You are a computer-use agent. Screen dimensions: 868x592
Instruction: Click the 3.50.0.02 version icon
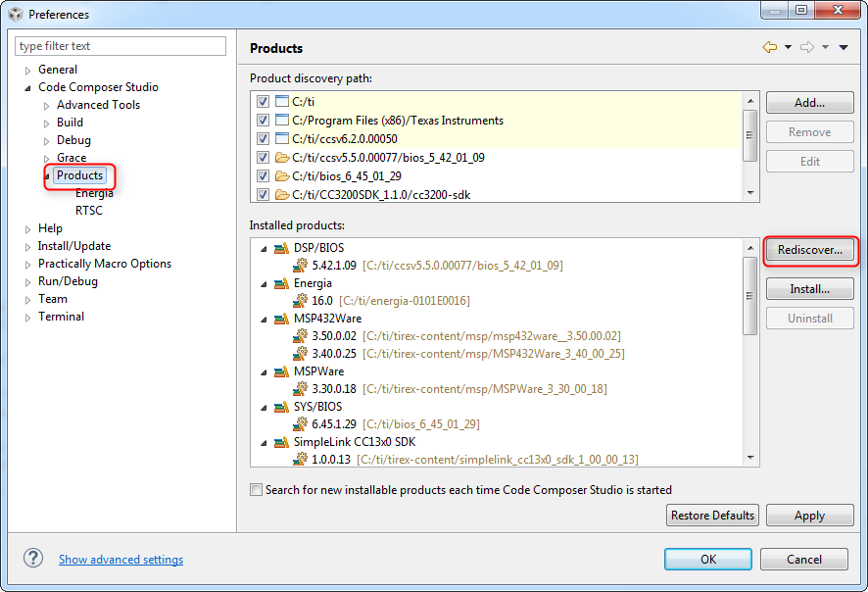[300, 336]
